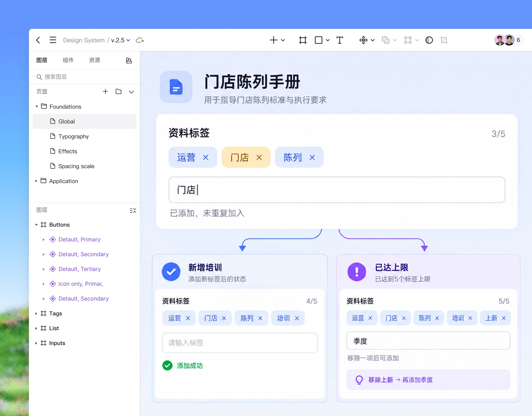Viewport: 532px width, 416px height.
Task: Create a new page folder
Action: 118,91
